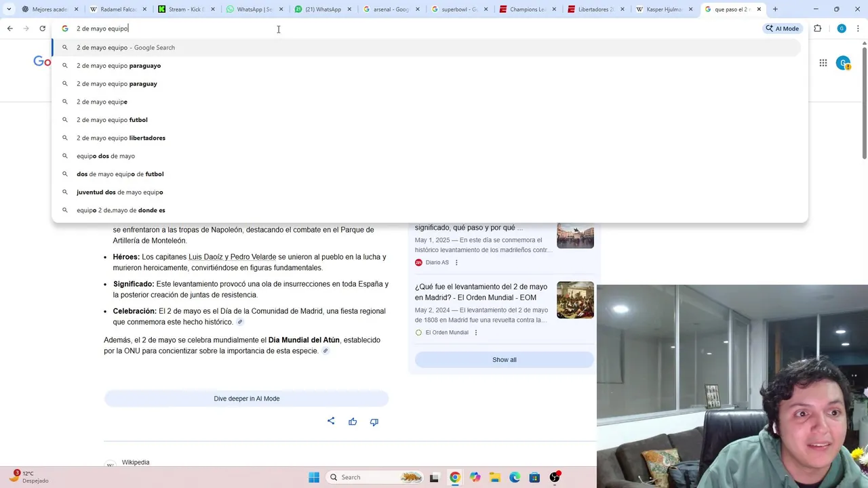868x488 pixels.
Task: Open the Google account avatar on page
Action: click(844, 63)
